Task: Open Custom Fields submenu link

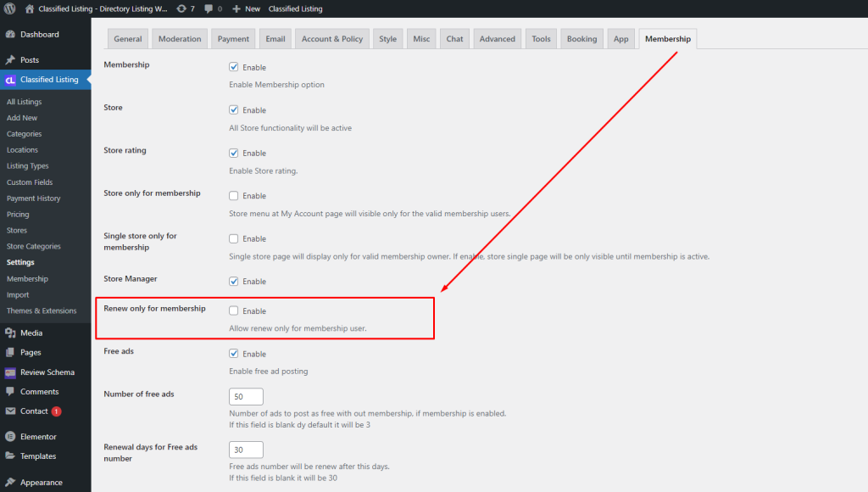Action: click(x=30, y=182)
